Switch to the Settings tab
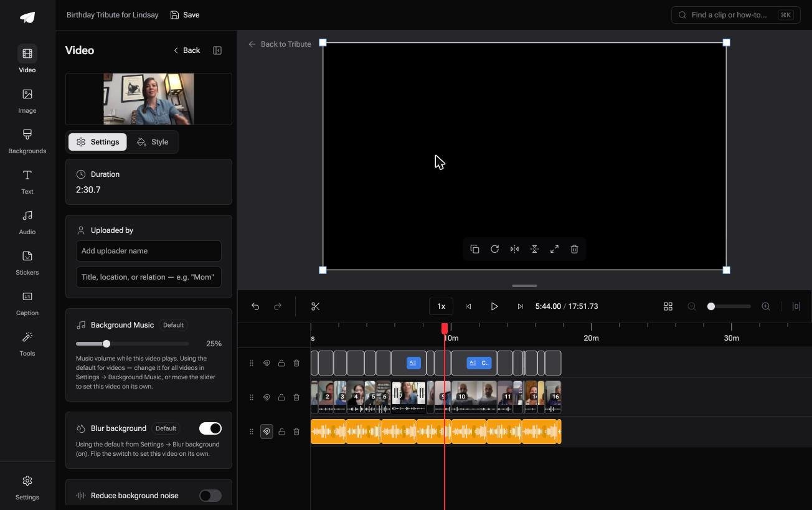This screenshot has width=812, height=510. tap(98, 142)
